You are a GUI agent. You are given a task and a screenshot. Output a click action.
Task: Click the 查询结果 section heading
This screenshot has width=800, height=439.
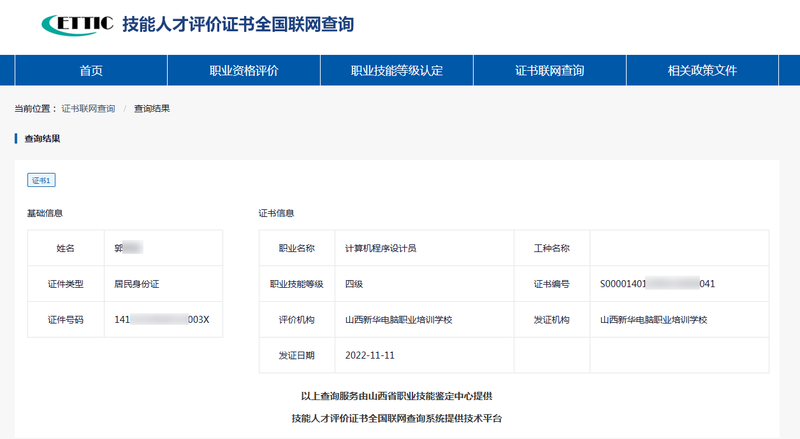click(42, 138)
